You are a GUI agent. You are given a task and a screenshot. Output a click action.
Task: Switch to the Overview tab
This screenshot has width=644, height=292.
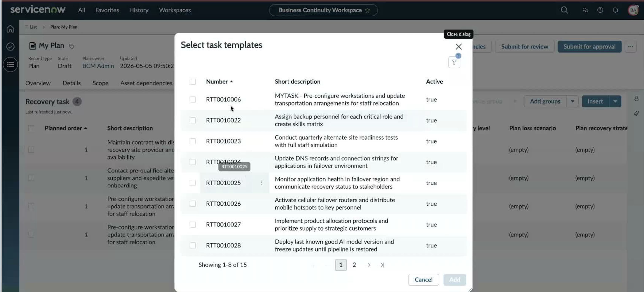38,83
